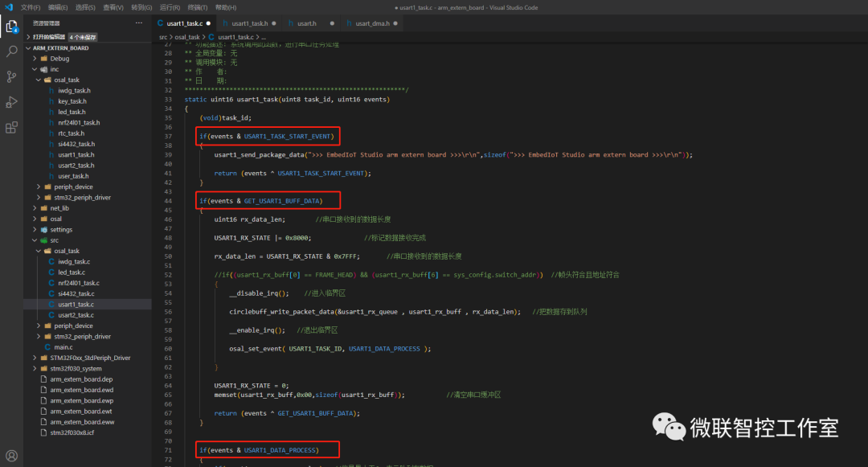
Task: Switch to the usart_dma.h tab
Action: 372,23
